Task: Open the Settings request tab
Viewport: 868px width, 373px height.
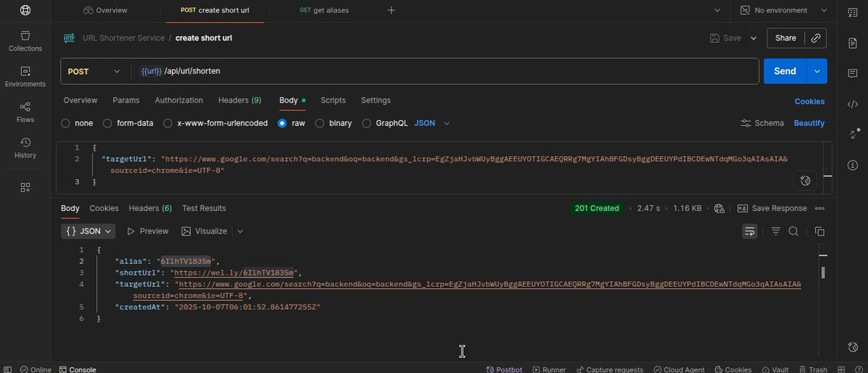Action: [x=376, y=100]
